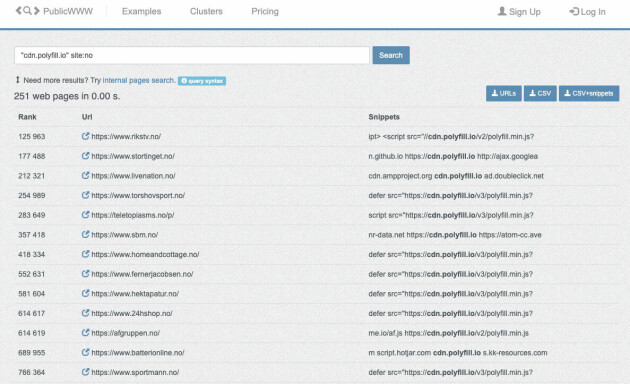
Task: Open external link icon for livenation.no
Action: pos(85,176)
